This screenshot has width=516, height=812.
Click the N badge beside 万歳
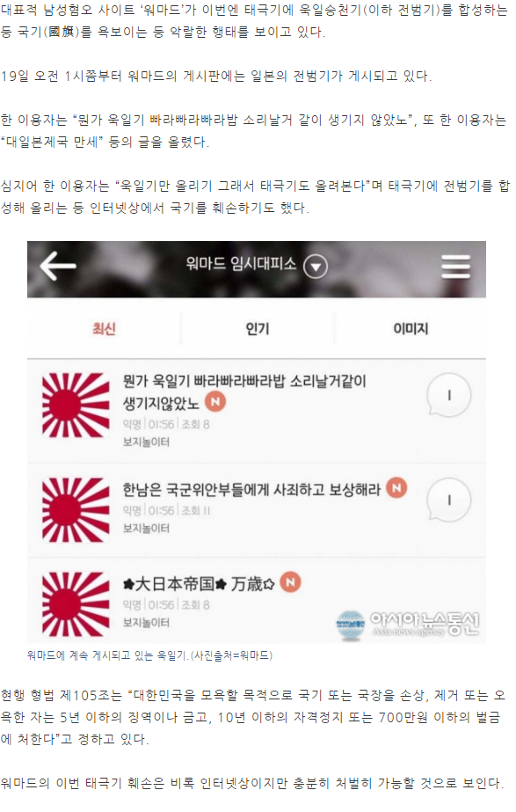(x=290, y=582)
